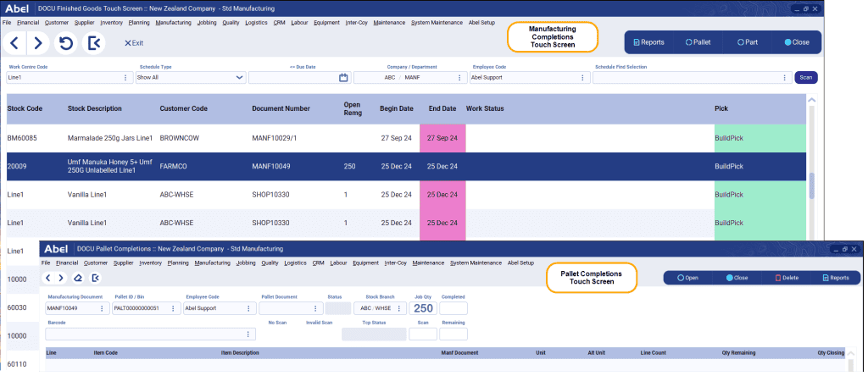Open the Due Date calendar picker
Screen dimensions: 868x376
343,77
